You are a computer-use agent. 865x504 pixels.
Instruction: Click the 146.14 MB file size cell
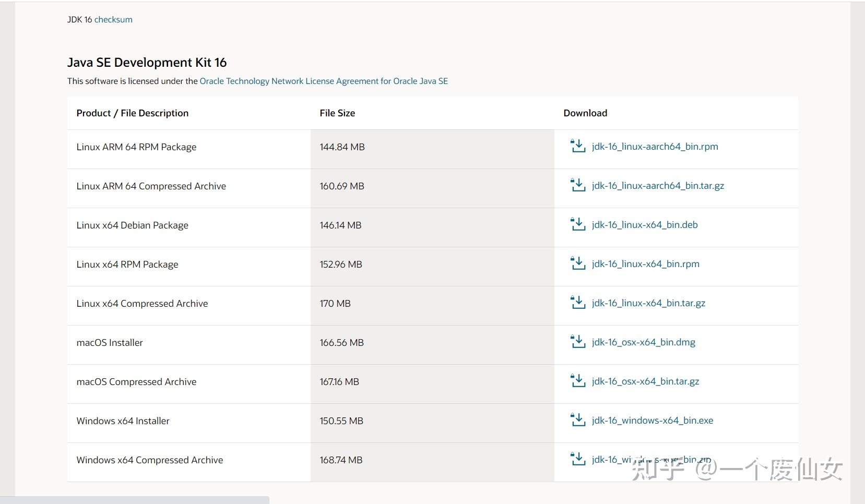coord(432,227)
